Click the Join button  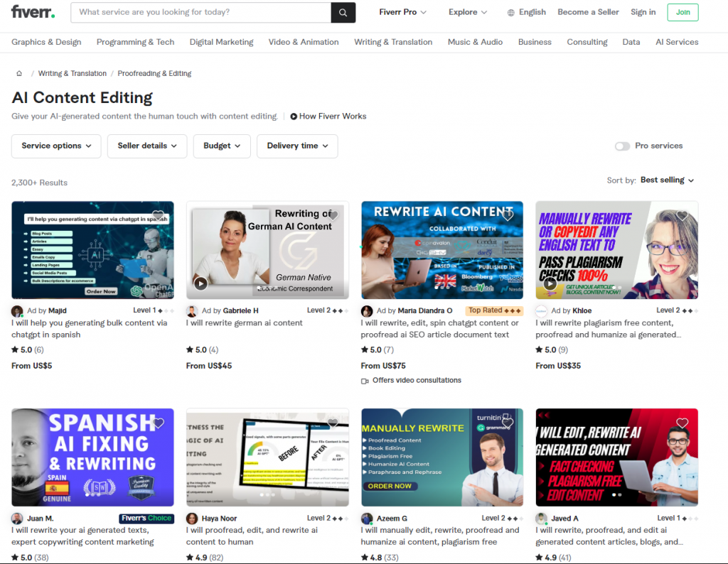coord(682,12)
